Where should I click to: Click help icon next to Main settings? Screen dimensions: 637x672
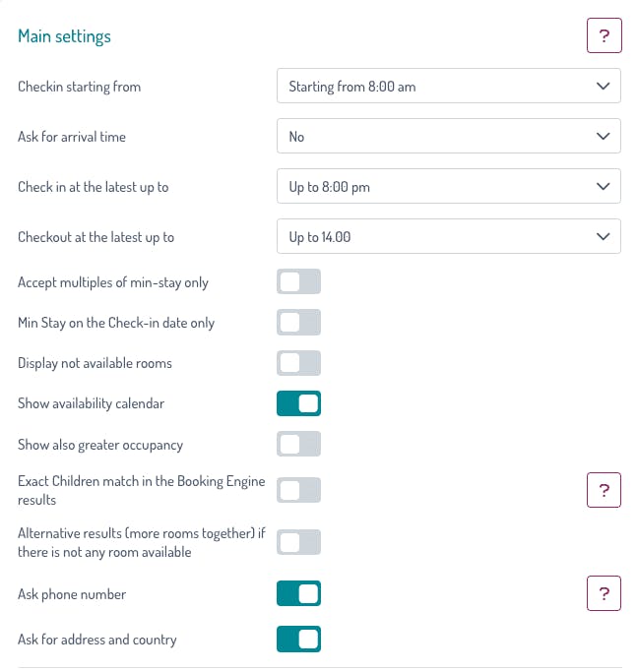click(x=604, y=36)
